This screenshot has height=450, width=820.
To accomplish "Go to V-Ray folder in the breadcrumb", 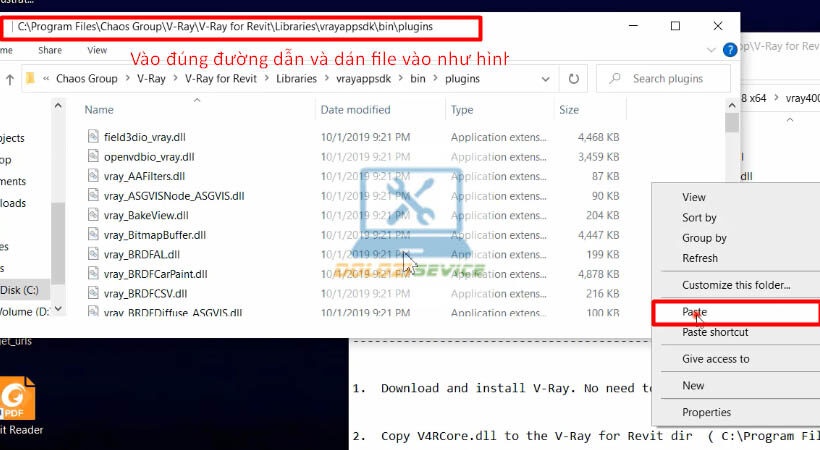I will (x=151, y=79).
